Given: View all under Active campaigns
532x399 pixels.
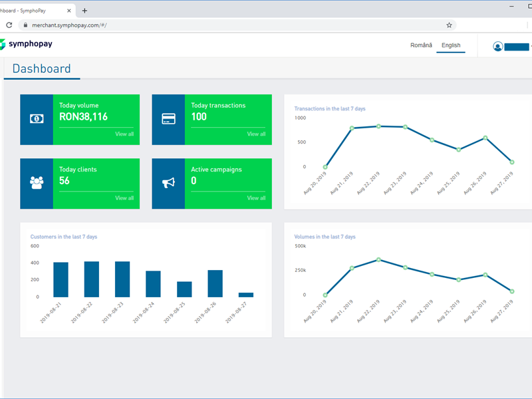Looking at the screenshot, I should click(256, 198).
